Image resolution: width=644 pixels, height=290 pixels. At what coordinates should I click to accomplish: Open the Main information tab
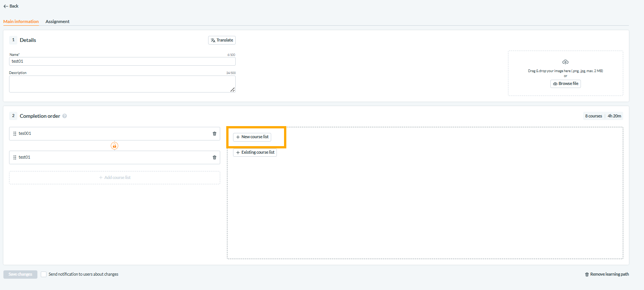point(21,22)
